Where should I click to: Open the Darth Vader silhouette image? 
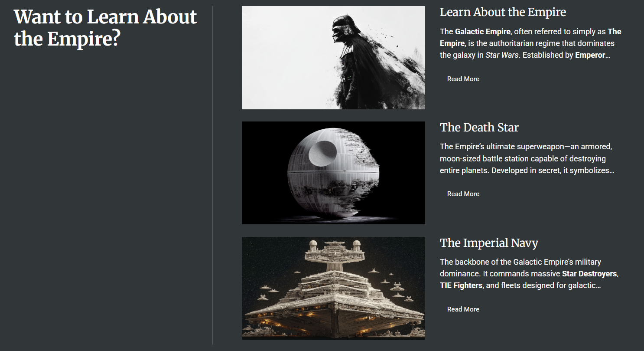pos(333,58)
